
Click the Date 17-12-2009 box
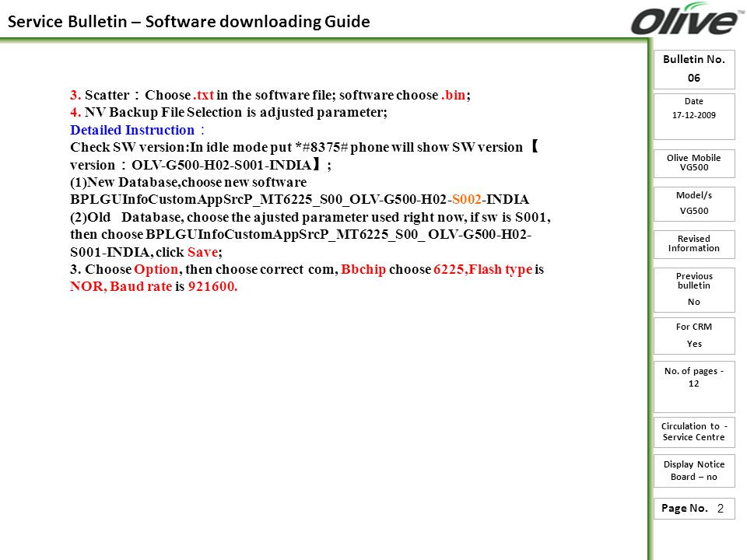694,117
